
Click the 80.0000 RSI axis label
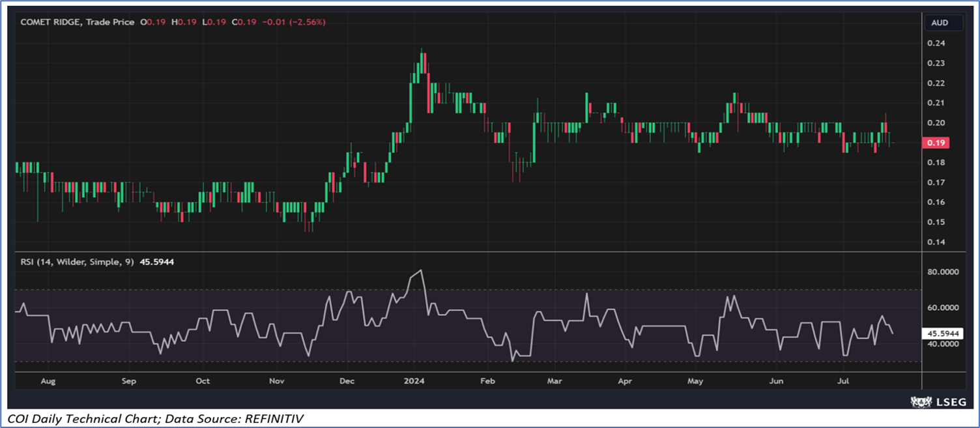pos(943,272)
